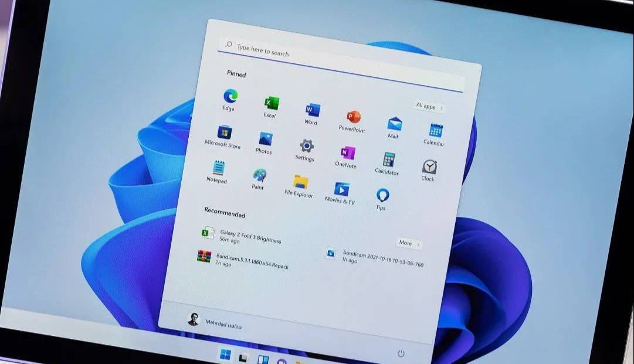
Task: Open the Edge browser app
Action: [x=230, y=97]
